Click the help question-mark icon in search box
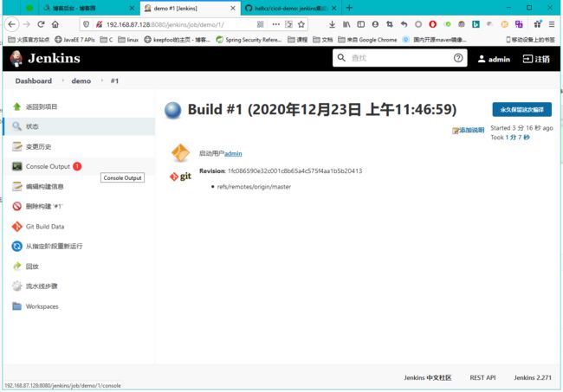 (458, 58)
